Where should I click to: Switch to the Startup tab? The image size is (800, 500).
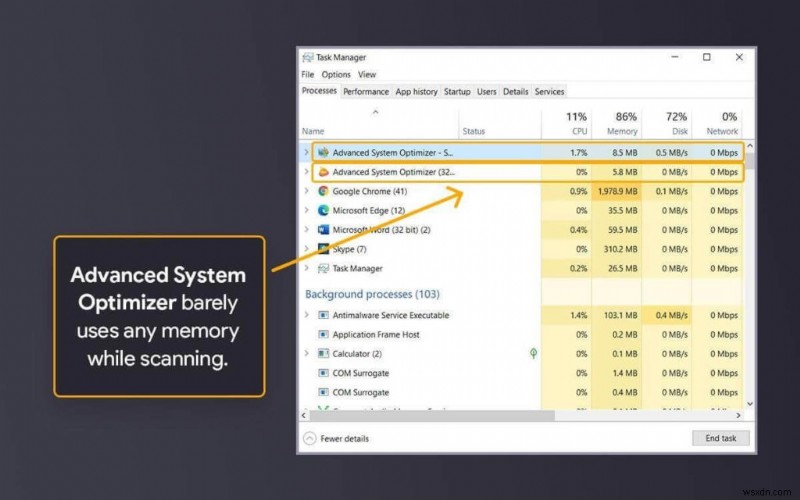pos(457,92)
